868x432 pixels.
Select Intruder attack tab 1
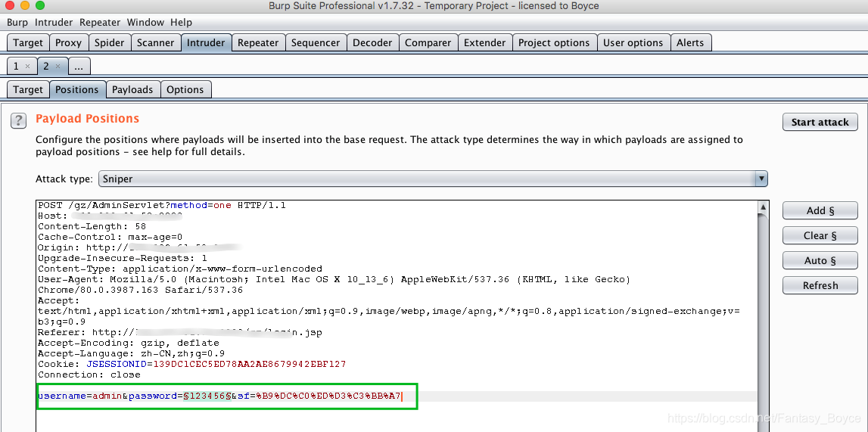(16, 67)
